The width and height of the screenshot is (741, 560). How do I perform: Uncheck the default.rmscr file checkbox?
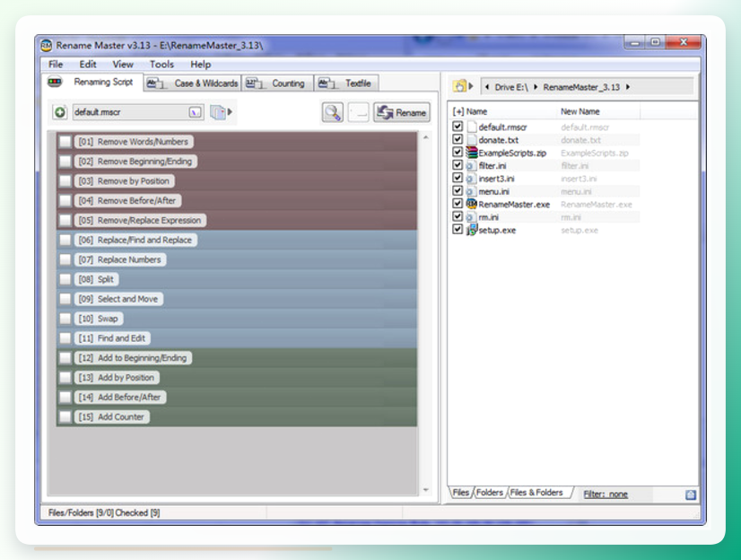pos(458,127)
